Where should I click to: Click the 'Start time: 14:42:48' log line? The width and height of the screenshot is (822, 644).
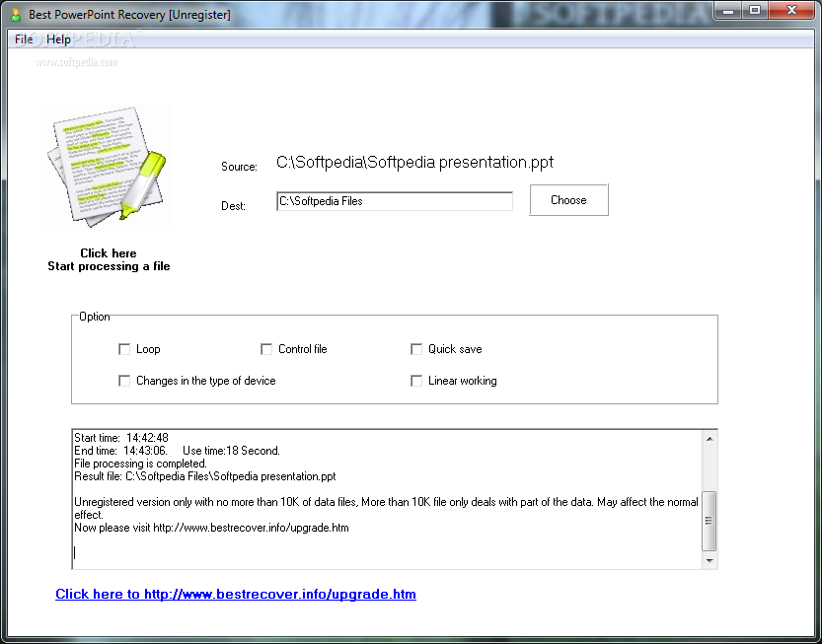pyautogui.click(x=121, y=438)
